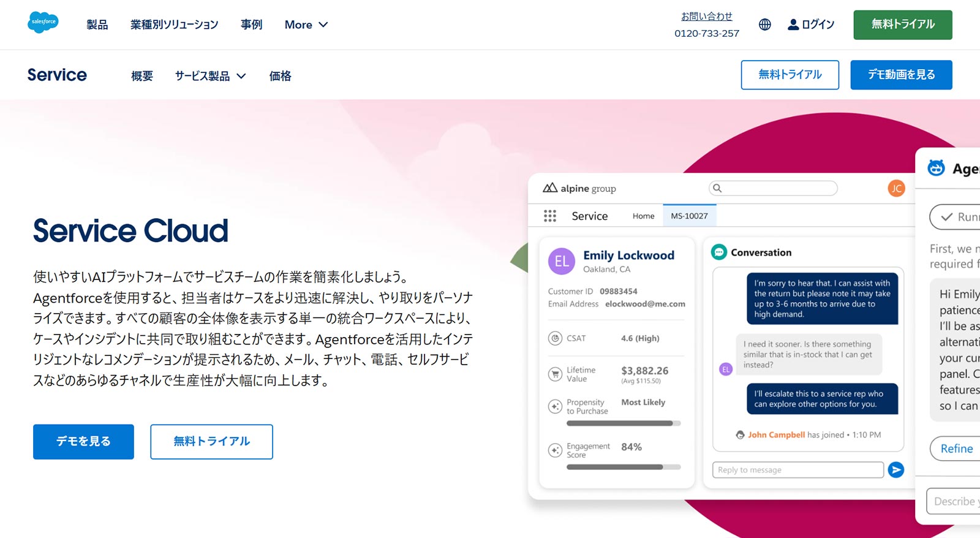Viewport: 980px width, 538px height.
Task: Click the Engagement Score icon
Action: [555, 450]
